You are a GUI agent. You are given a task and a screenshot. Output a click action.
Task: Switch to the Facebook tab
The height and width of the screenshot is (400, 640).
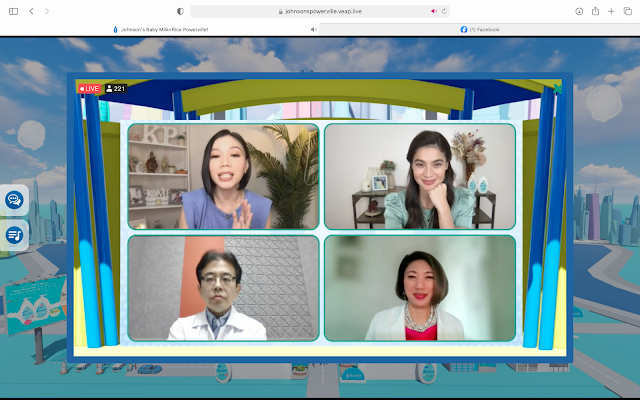(x=480, y=29)
